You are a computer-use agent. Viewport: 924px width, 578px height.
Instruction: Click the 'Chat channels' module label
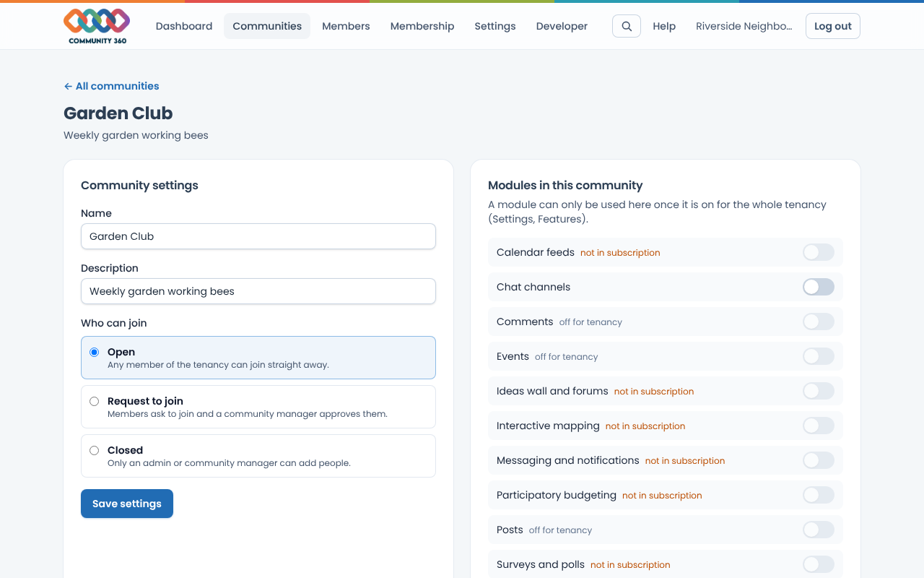533,287
